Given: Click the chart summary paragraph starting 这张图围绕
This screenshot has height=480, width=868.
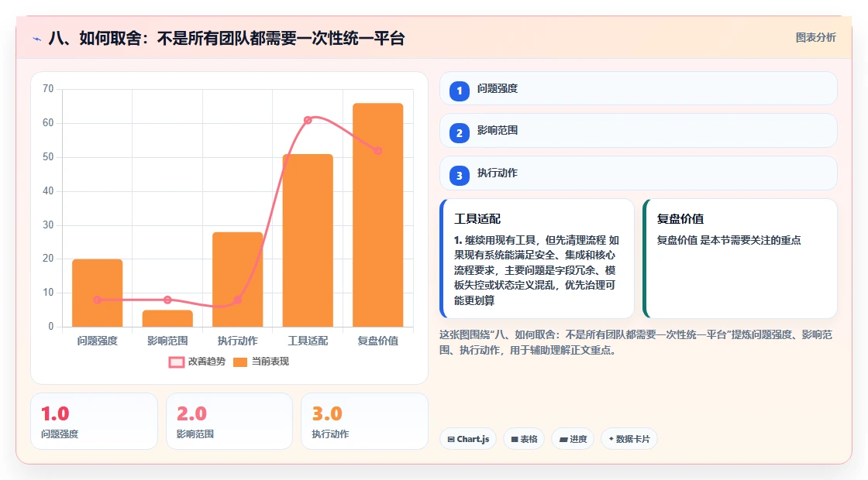Looking at the screenshot, I should pyautogui.click(x=635, y=342).
